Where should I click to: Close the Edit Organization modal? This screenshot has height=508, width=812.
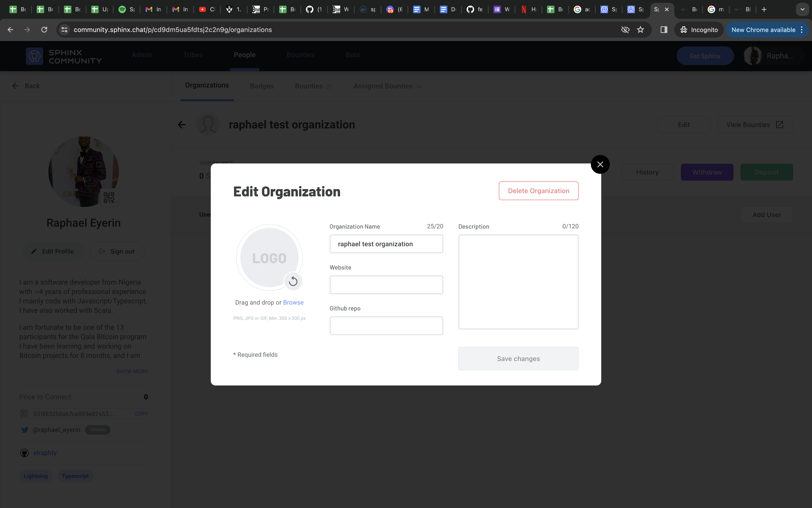coord(600,164)
